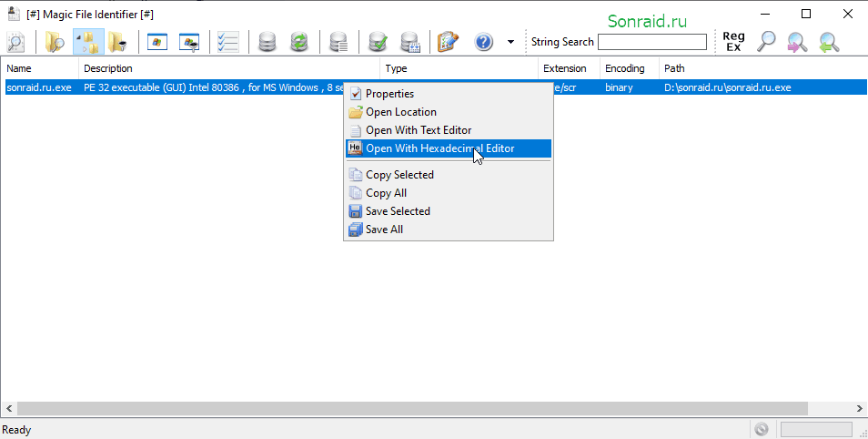Focus the String Search input box
The image size is (868, 439).
pyautogui.click(x=652, y=42)
